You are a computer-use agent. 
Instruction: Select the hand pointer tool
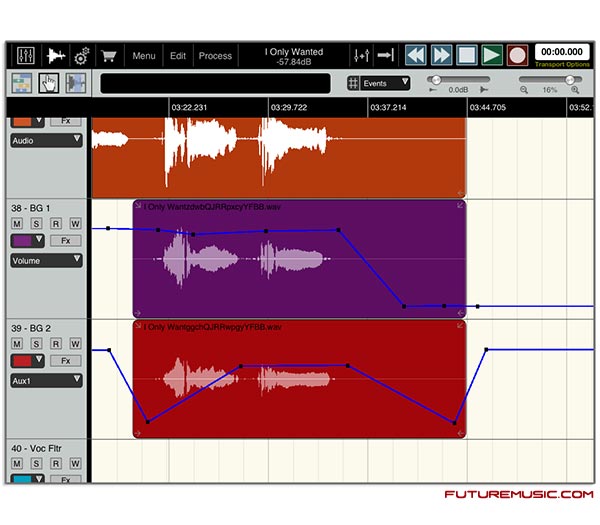click(x=49, y=83)
